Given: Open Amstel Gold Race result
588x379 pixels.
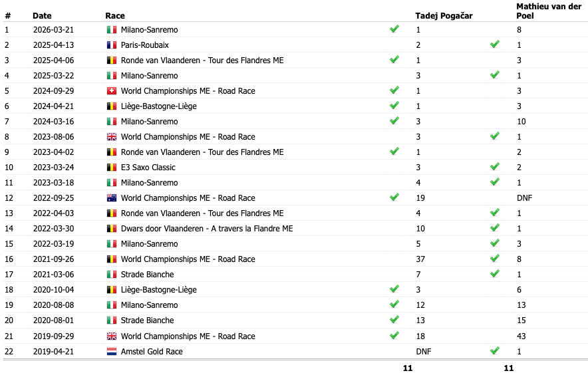Looking at the screenshot, I should 152,352.
